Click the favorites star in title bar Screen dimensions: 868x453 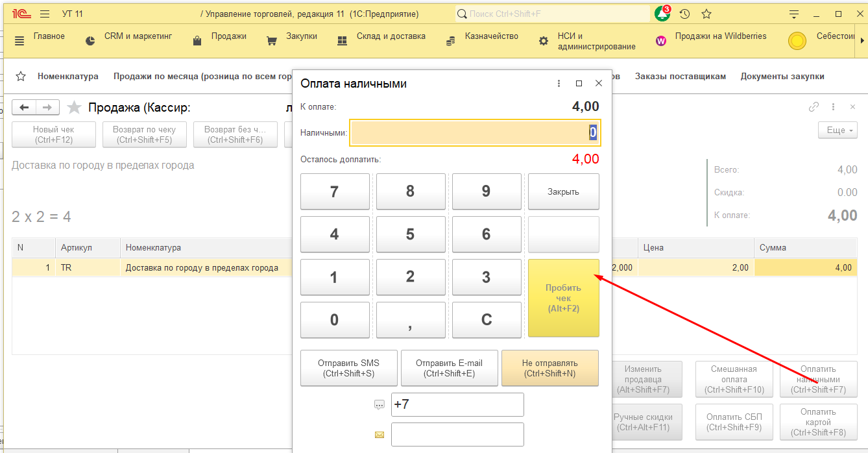706,14
